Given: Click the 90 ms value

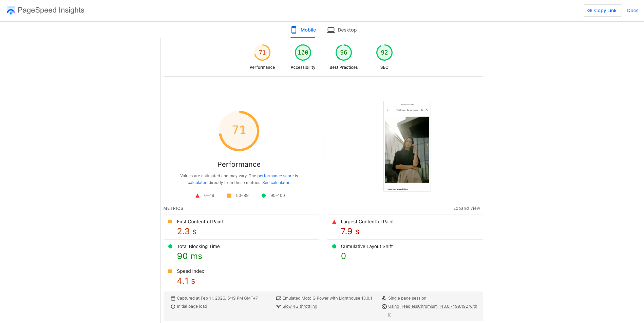Looking at the screenshot, I should 189,256.
